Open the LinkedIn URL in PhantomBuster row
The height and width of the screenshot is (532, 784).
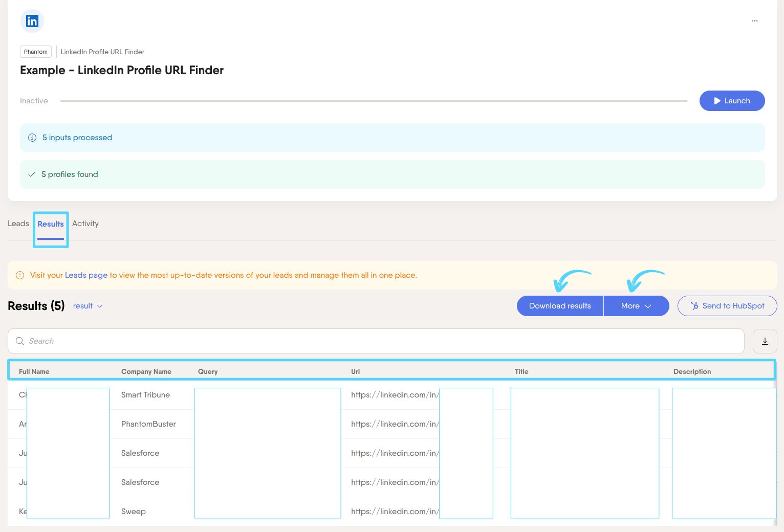click(395, 424)
